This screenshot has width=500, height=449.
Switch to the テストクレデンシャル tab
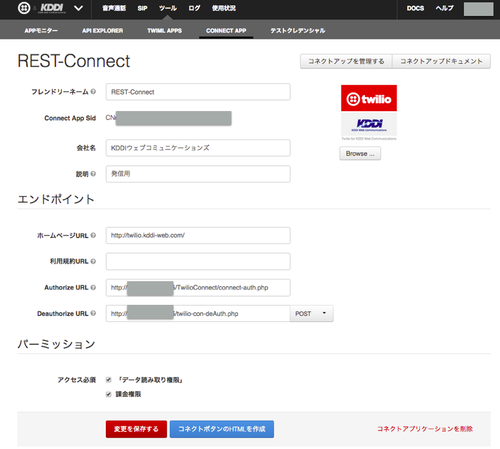pyautogui.click(x=298, y=30)
